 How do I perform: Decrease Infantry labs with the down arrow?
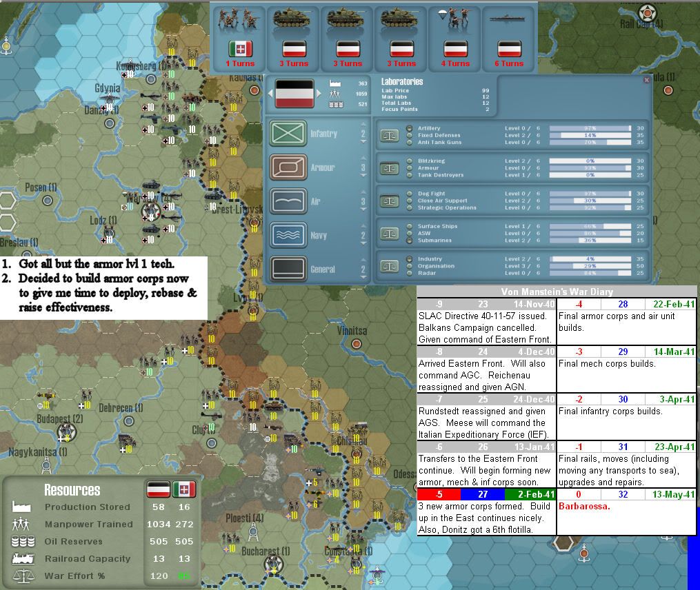pyautogui.click(x=363, y=142)
